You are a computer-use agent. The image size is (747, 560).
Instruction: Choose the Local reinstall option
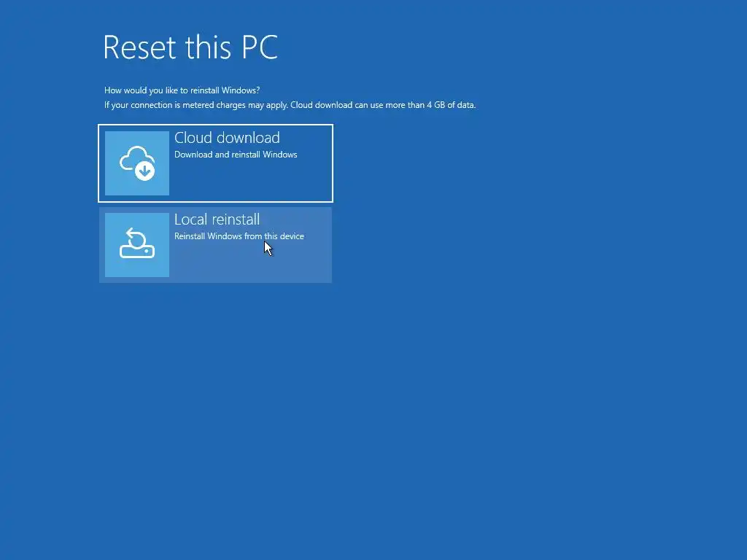[x=215, y=245]
